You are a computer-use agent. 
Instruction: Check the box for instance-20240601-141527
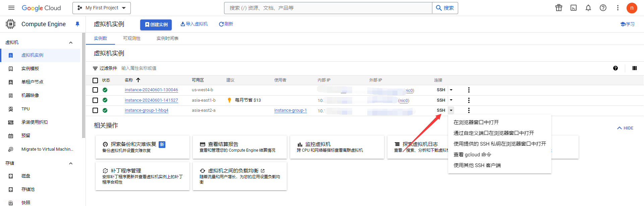click(x=95, y=100)
